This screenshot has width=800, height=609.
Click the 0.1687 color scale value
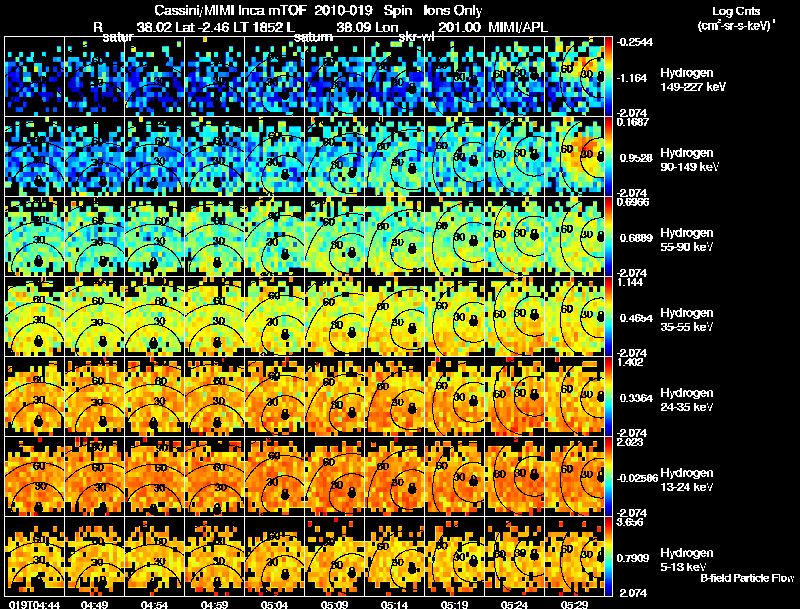[633, 122]
